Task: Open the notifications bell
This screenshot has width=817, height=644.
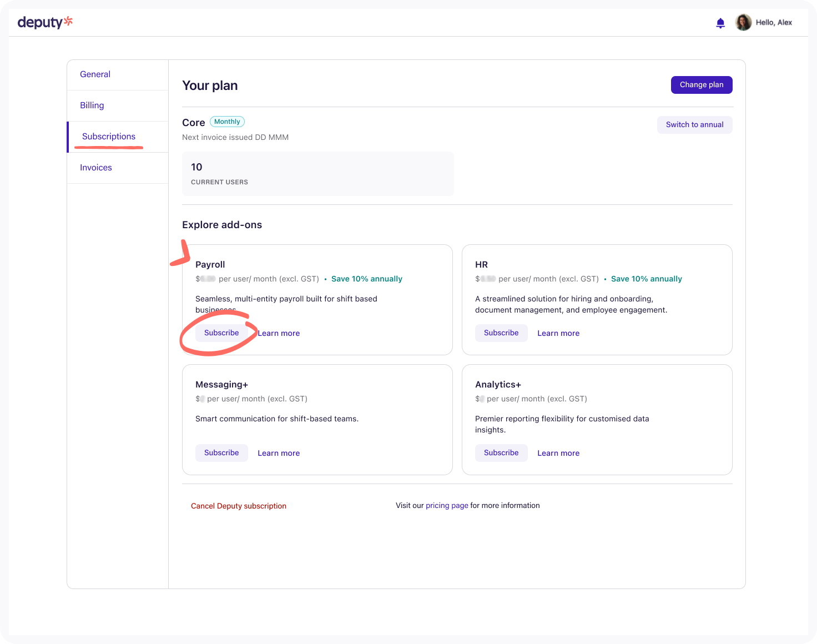Action: click(720, 23)
